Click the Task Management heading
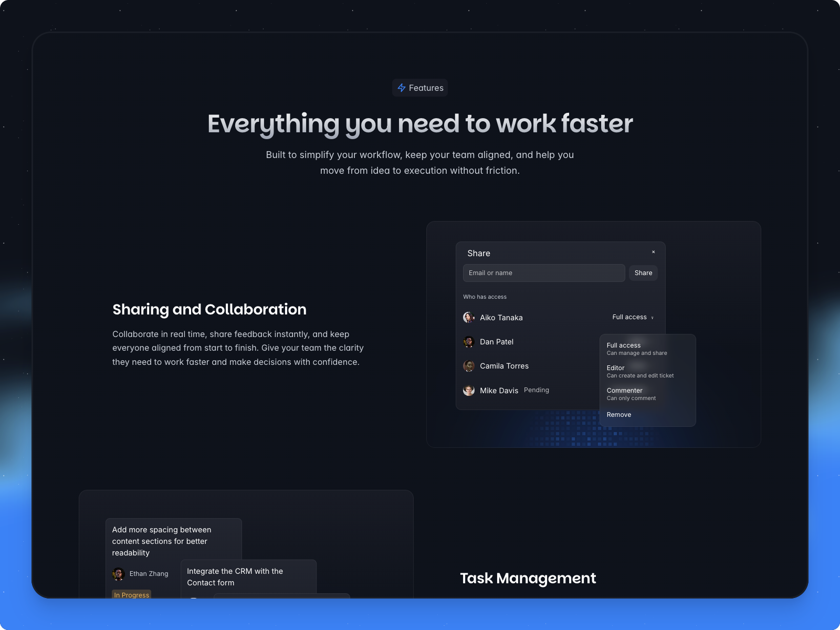840x630 pixels. coord(528,578)
